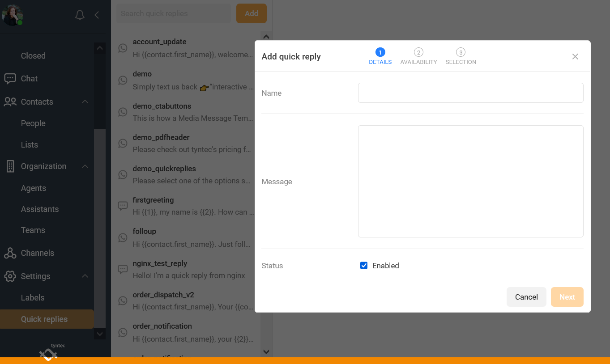Open the user avatar profile

(x=12, y=15)
